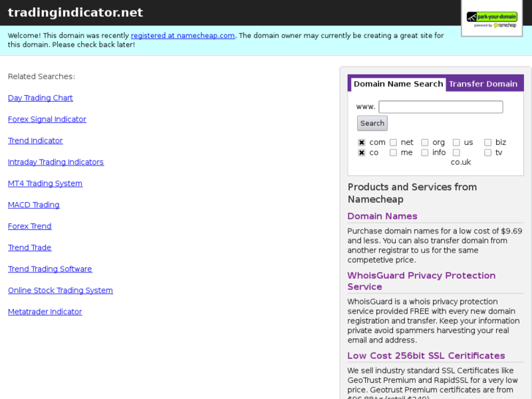Click the 'Related Searches:' label

(x=42, y=76)
